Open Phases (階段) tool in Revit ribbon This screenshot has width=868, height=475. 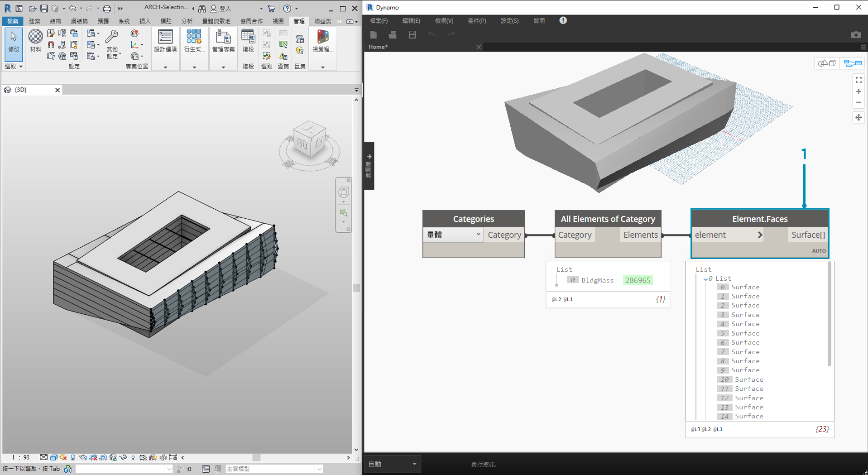[248, 41]
